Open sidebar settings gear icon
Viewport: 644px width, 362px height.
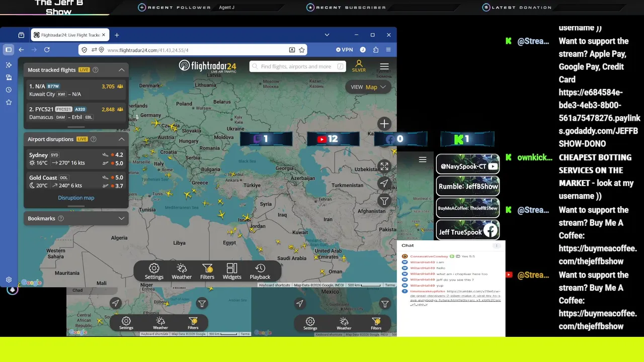point(9,280)
